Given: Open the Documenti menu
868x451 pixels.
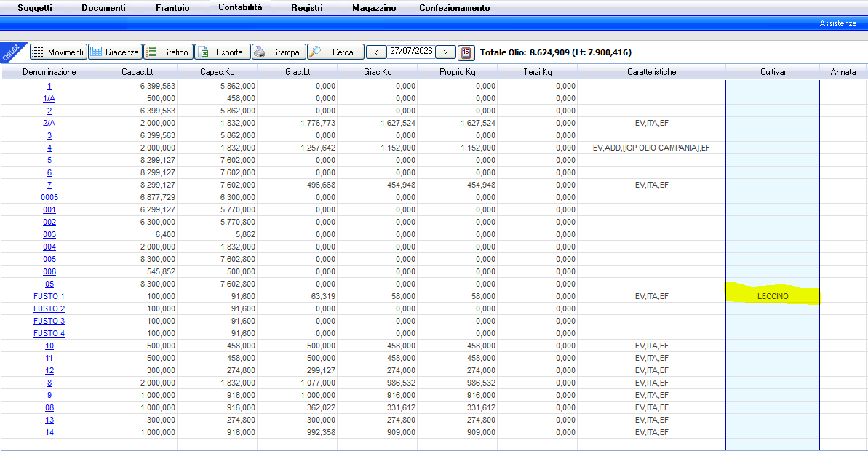Looking at the screenshot, I should tap(103, 8).
